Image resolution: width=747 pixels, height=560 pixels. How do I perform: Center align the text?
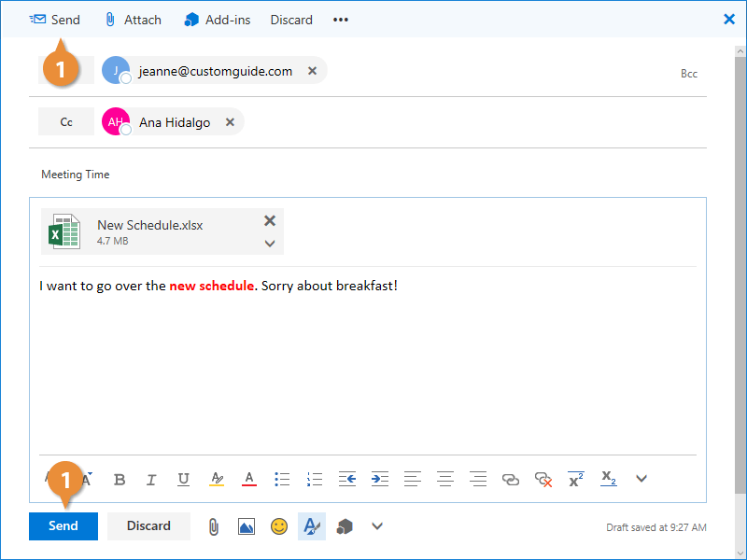tap(445, 479)
